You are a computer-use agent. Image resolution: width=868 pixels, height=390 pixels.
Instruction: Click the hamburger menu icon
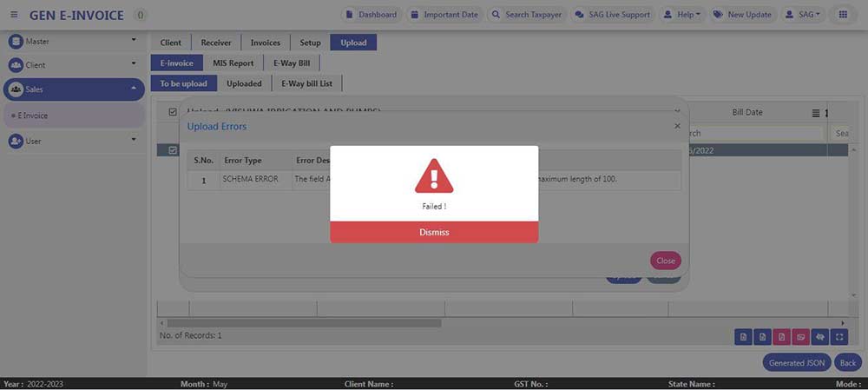tap(14, 15)
